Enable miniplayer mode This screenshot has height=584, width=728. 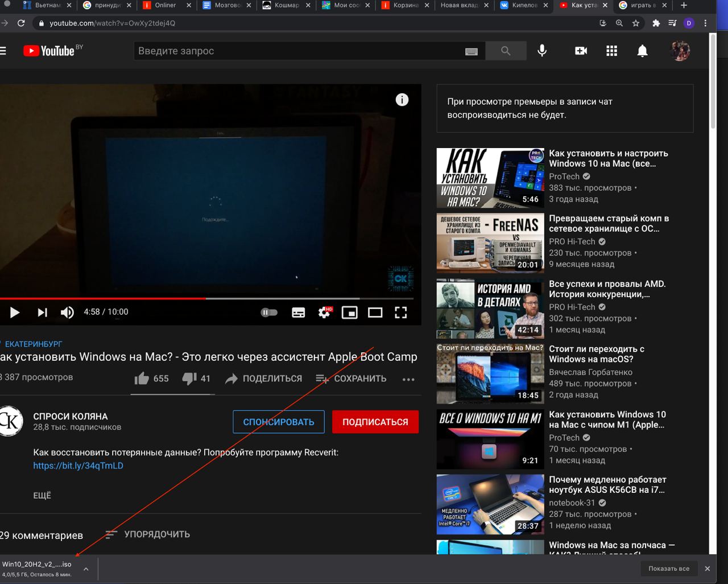tap(350, 312)
